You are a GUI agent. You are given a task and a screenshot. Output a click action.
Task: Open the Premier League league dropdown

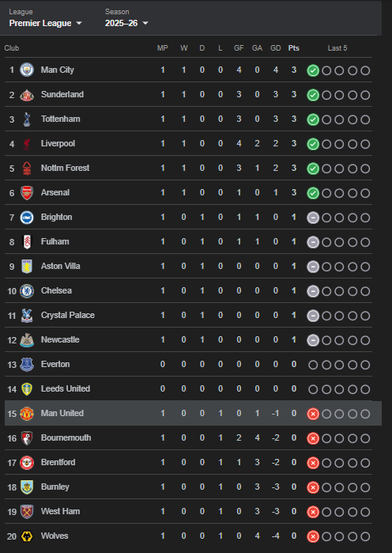[45, 23]
